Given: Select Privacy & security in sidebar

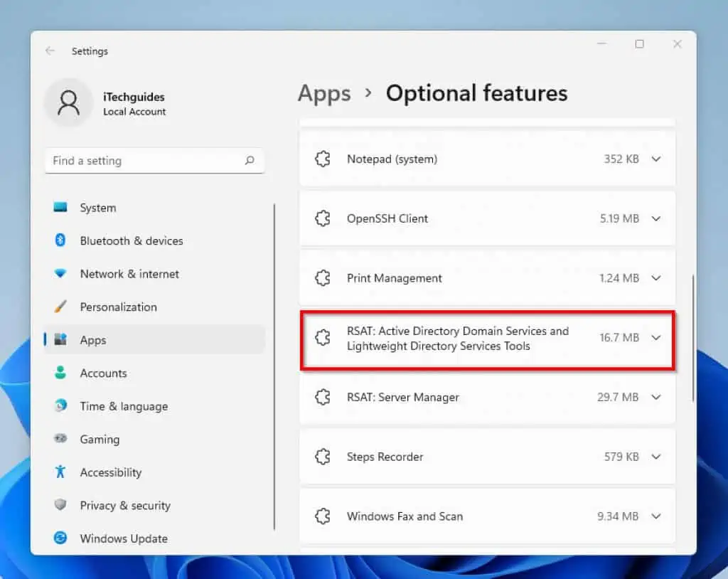Looking at the screenshot, I should pyautogui.click(x=65, y=505).
